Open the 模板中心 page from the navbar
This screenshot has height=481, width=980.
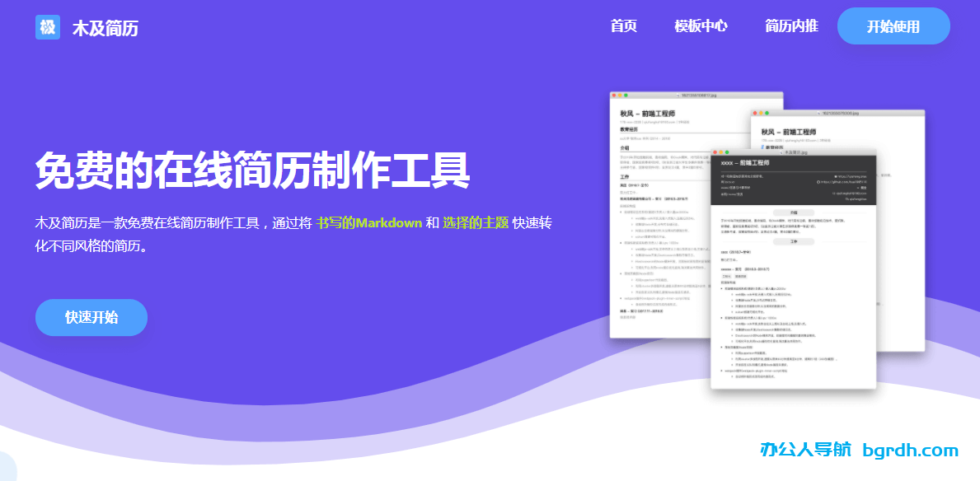tap(701, 26)
